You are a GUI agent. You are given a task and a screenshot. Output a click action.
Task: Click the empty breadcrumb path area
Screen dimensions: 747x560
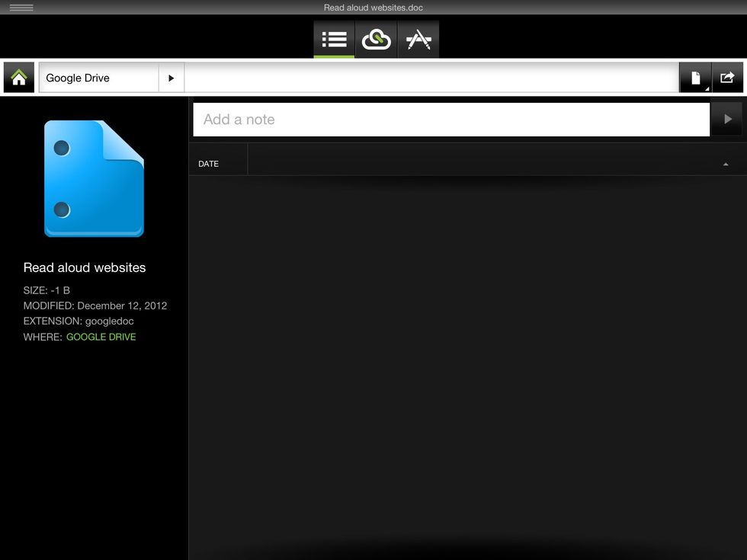pos(427,77)
